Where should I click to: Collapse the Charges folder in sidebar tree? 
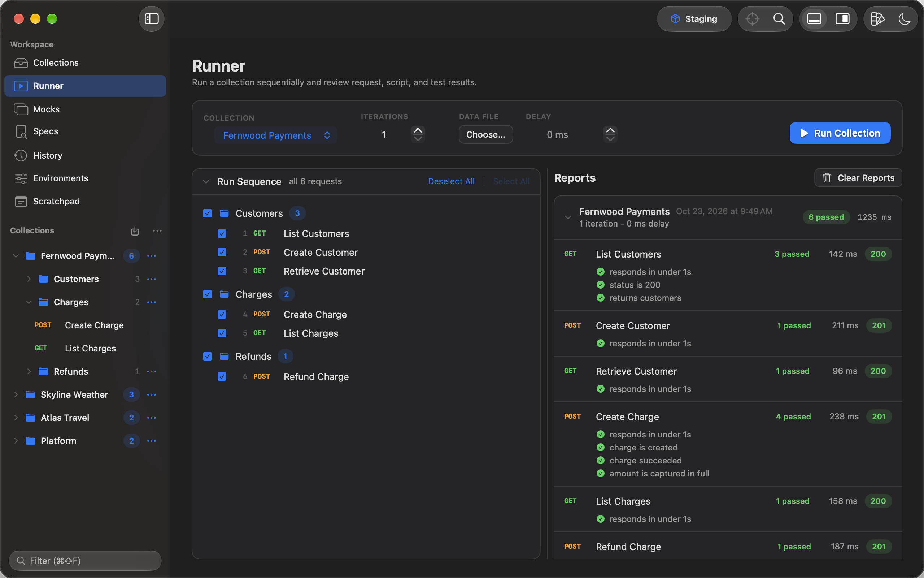(x=29, y=302)
